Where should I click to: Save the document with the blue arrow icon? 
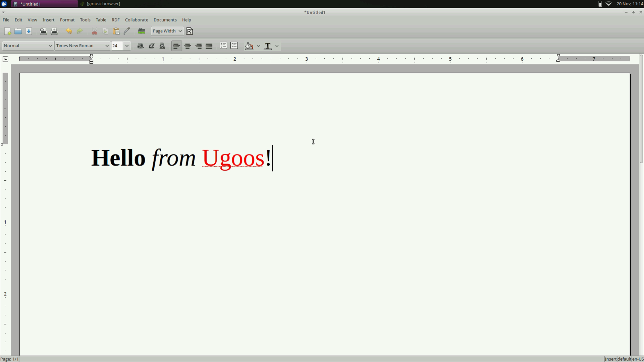pyautogui.click(x=29, y=31)
